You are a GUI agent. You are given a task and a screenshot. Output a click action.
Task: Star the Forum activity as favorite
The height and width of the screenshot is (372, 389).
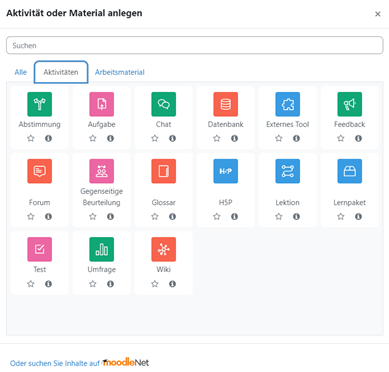coord(31,216)
